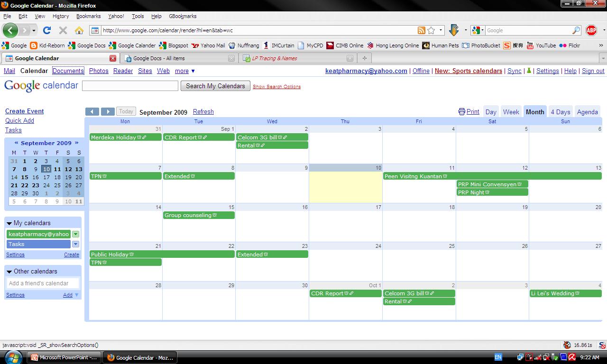Click the Add a friend's calendar field

pos(43,283)
